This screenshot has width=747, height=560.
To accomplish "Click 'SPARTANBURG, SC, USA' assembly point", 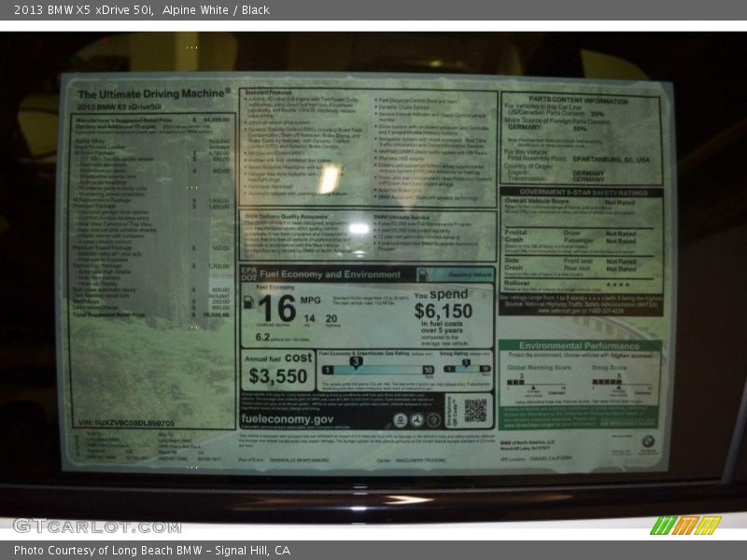I will click(x=612, y=159).
